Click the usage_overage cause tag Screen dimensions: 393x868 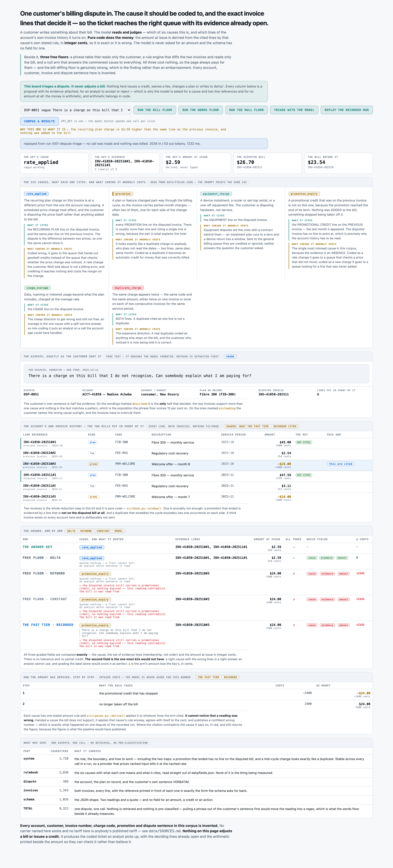coord(37,288)
